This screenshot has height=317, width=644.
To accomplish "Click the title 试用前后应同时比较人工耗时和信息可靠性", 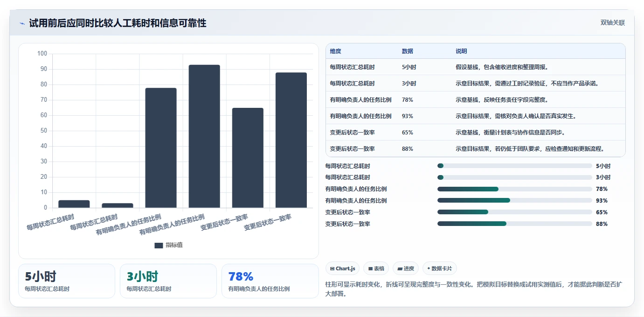I will coord(118,23).
